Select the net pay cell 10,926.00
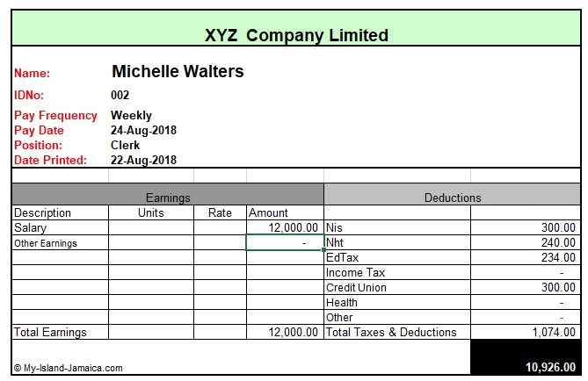588x381 pixels. pos(526,357)
